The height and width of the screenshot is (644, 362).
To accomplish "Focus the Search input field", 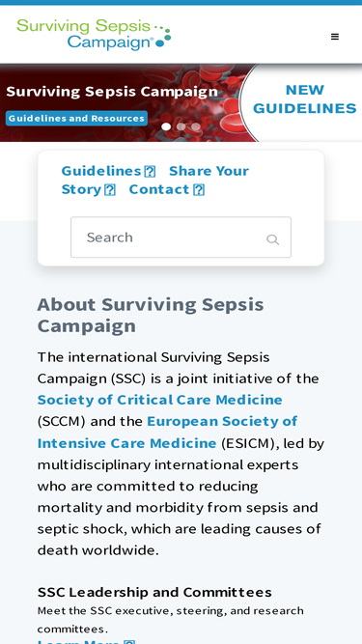I will pos(181,238).
